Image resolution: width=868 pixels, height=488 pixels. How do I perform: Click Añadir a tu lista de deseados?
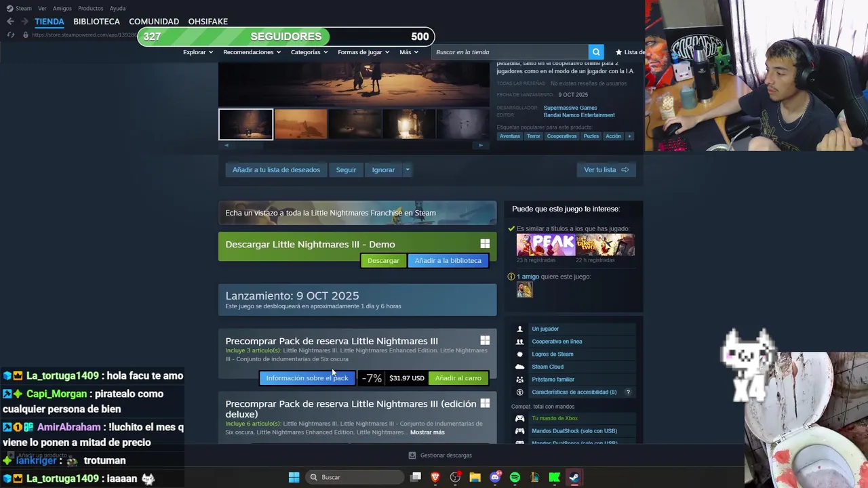(x=276, y=170)
